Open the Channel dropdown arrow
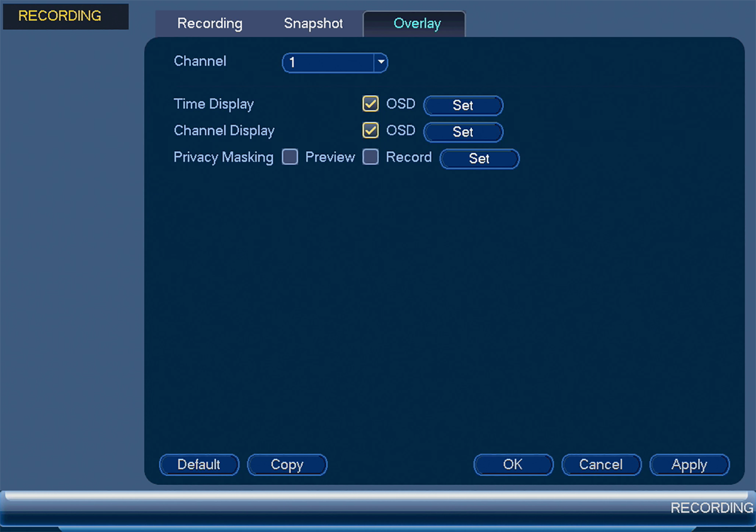 [x=381, y=62]
